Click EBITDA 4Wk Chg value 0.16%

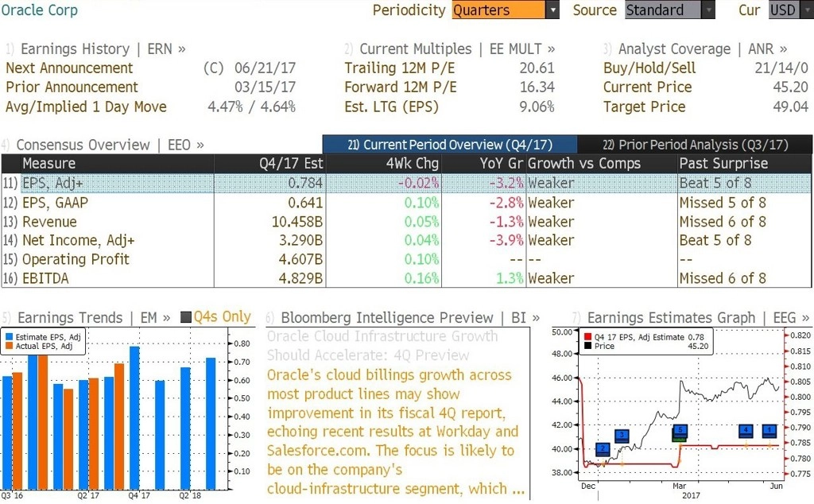coord(421,278)
